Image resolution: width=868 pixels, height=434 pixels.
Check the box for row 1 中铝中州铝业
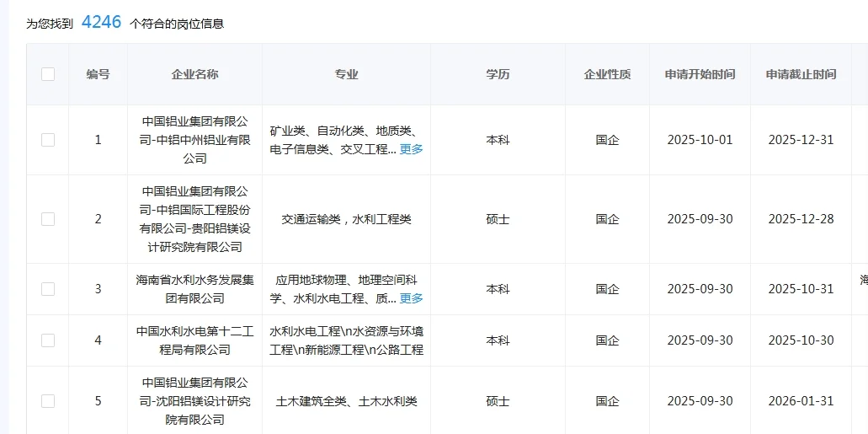(x=48, y=140)
